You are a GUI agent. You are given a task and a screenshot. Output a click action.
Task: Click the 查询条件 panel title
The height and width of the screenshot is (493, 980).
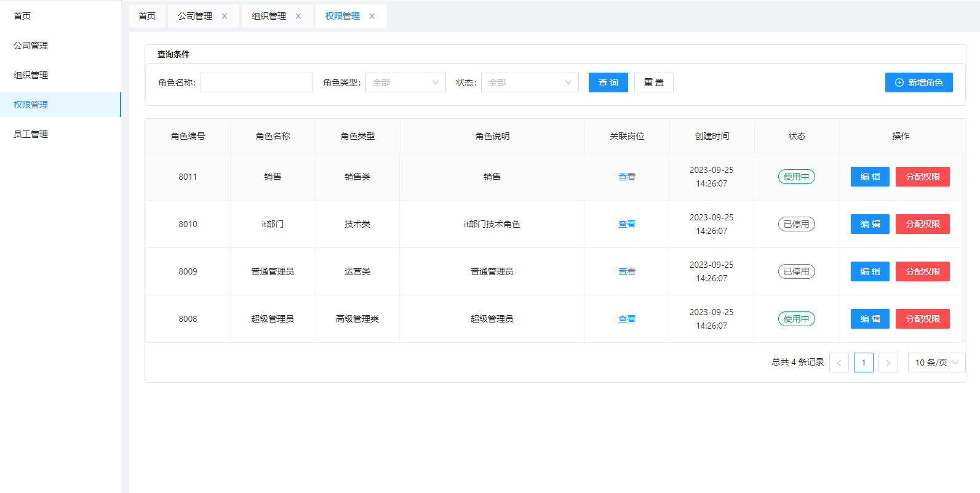click(173, 54)
